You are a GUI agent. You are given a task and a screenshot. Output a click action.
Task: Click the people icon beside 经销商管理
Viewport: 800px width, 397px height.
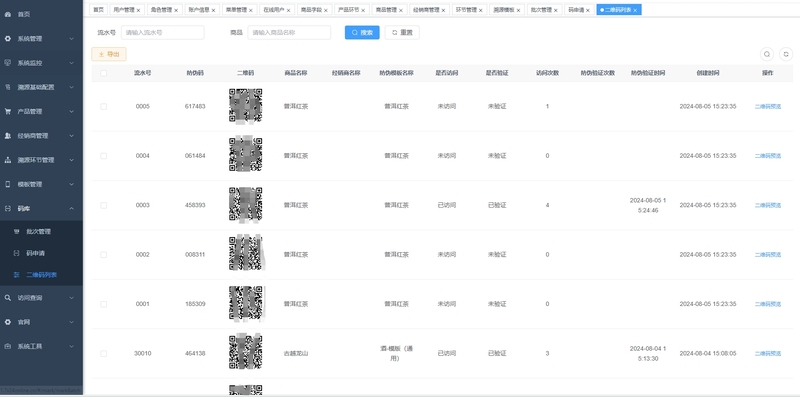point(8,136)
